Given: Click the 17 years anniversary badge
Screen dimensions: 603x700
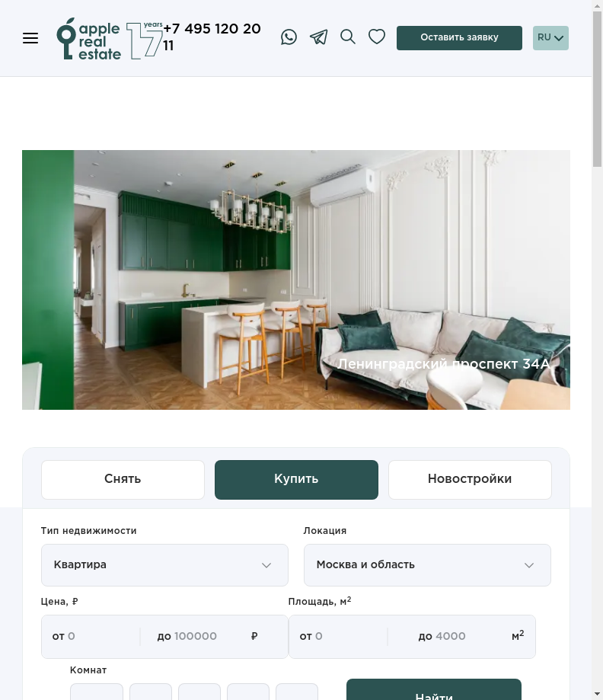Looking at the screenshot, I should pos(145,40).
